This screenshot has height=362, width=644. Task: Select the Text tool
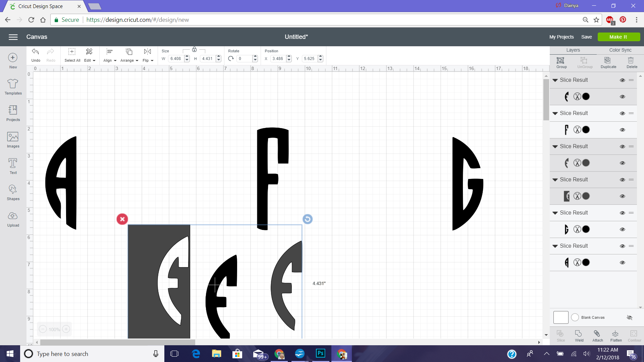(x=13, y=166)
